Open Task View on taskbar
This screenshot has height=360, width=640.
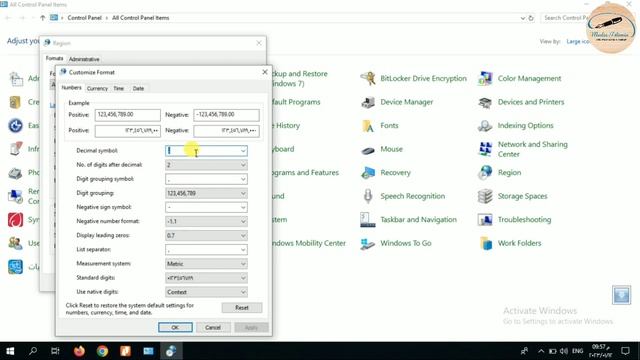pos(56,351)
